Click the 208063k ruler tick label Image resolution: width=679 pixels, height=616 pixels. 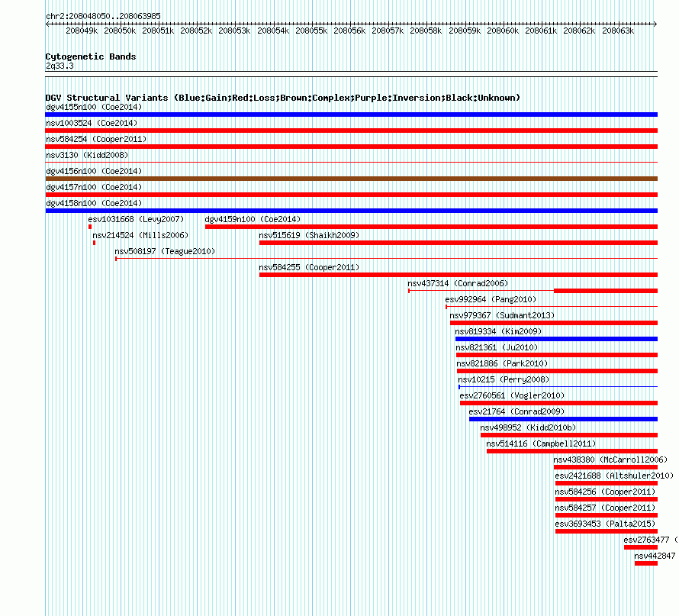point(618,31)
